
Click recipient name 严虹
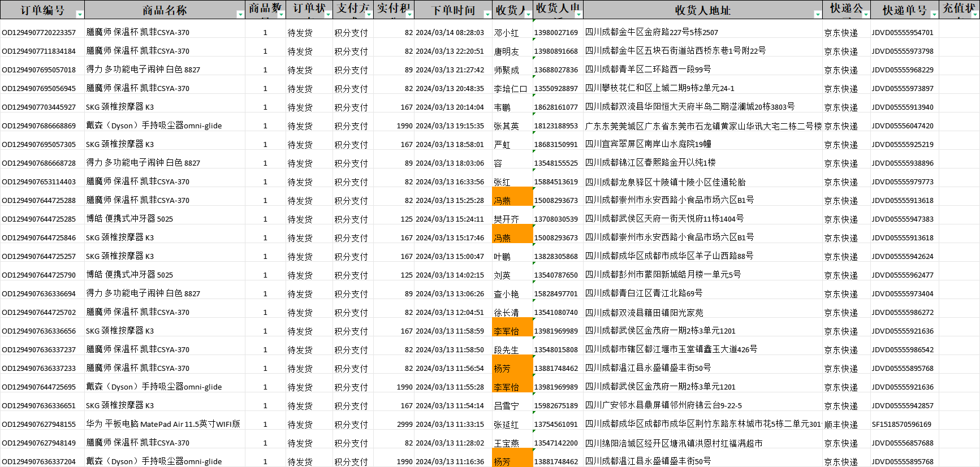tap(502, 145)
